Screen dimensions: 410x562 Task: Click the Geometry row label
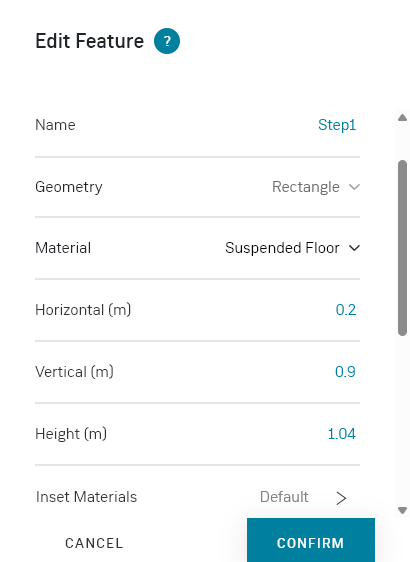coord(69,187)
